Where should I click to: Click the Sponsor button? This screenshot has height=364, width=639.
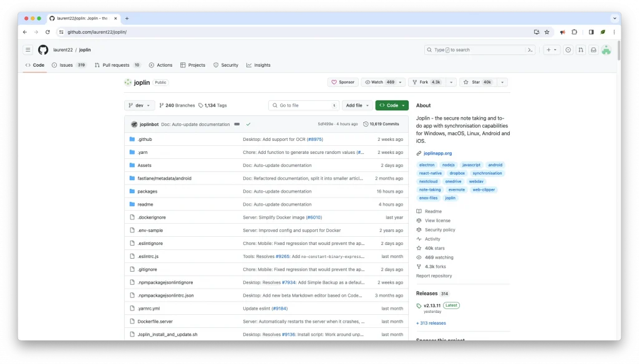pos(343,82)
